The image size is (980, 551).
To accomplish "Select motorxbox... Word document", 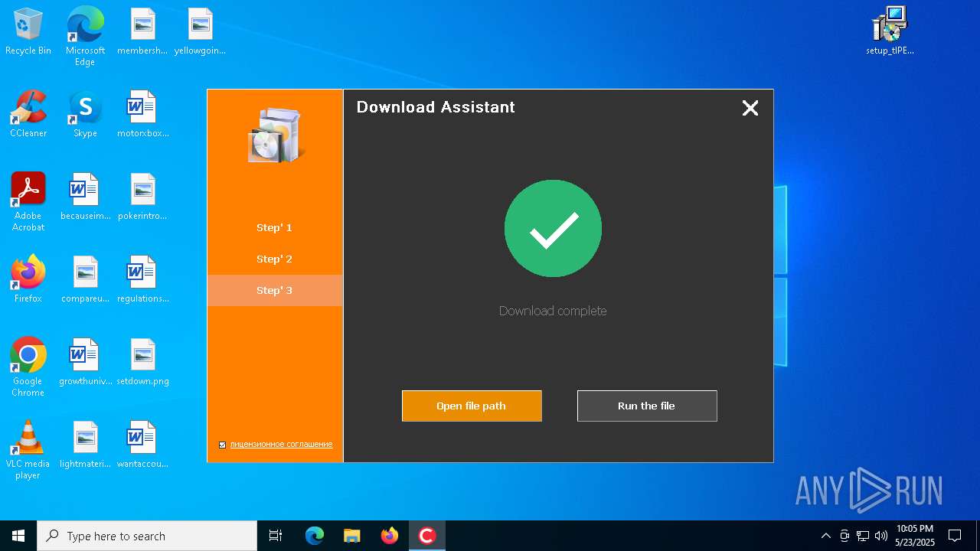I will click(x=142, y=115).
